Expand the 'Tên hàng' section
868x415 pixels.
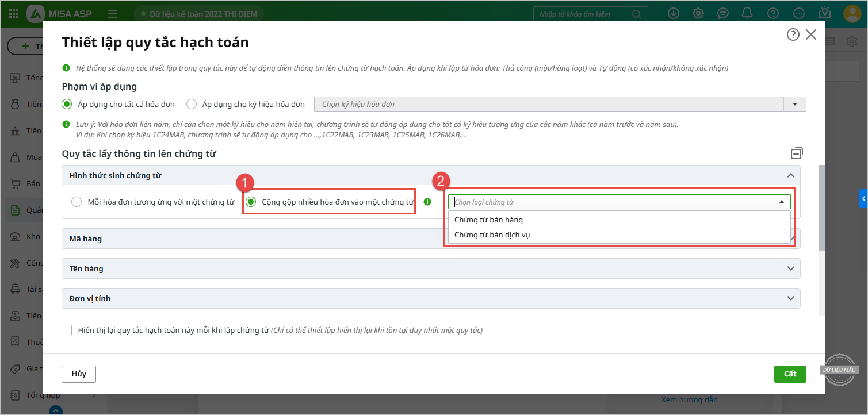click(x=791, y=268)
